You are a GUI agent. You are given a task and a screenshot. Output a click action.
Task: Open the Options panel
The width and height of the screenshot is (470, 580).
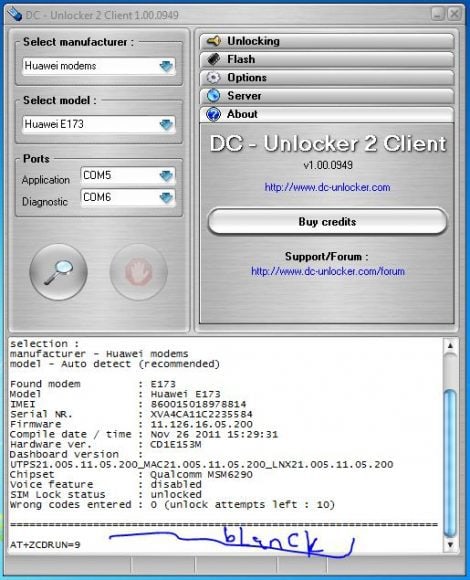coord(327,78)
